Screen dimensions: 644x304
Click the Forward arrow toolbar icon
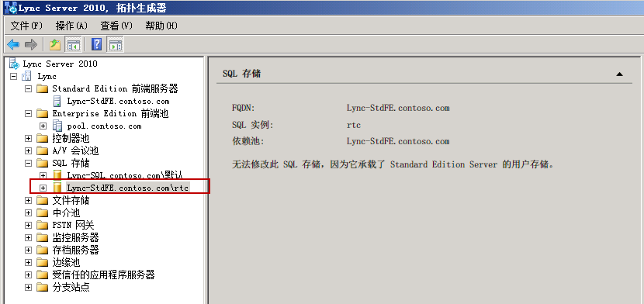point(31,44)
